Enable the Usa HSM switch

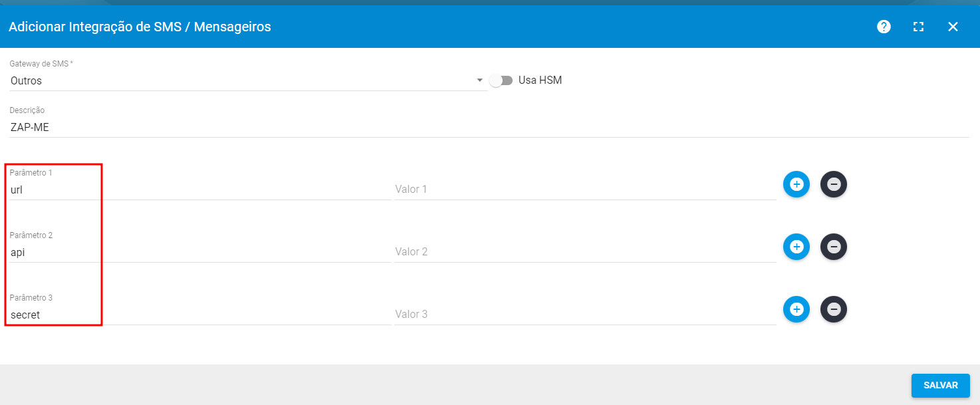point(501,80)
